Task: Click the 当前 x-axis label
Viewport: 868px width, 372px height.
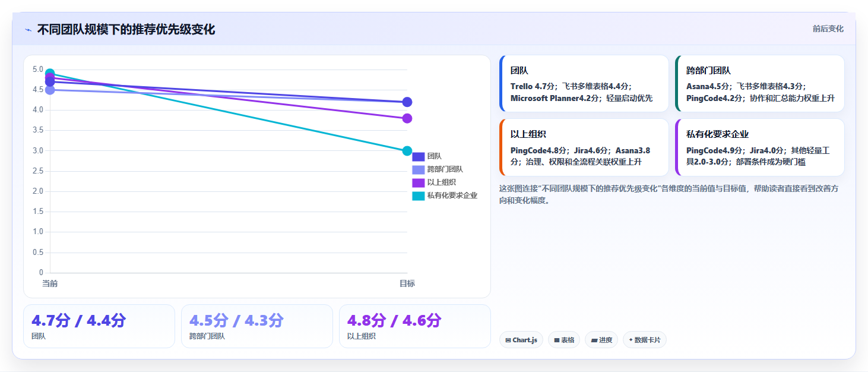Action: (x=50, y=283)
